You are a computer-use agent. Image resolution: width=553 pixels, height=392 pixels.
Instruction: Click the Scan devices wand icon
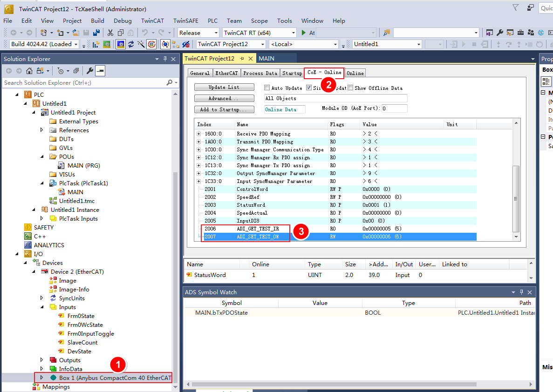[x=141, y=44]
